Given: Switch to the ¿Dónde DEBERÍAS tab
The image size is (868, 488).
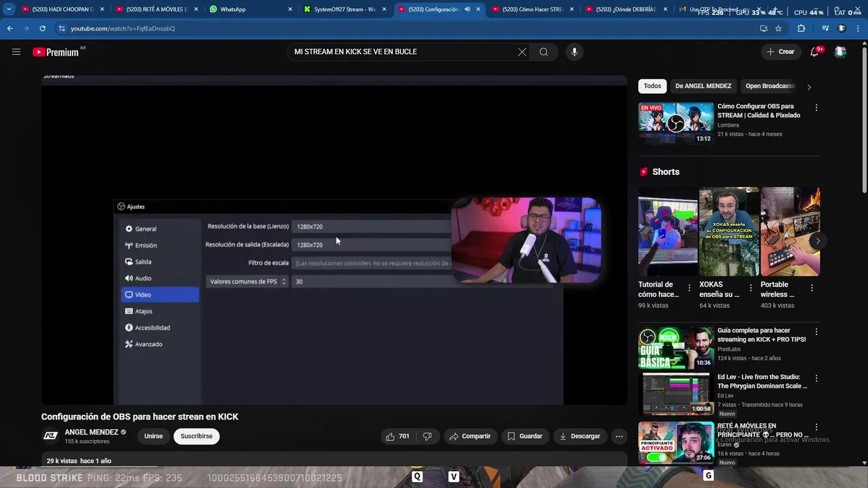Looking at the screenshot, I should tap(625, 9).
